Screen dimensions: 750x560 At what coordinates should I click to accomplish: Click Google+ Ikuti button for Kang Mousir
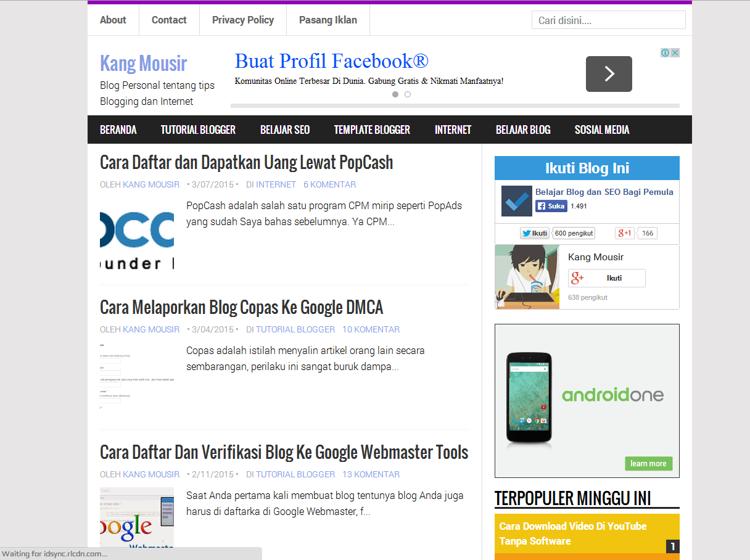coord(607,278)
